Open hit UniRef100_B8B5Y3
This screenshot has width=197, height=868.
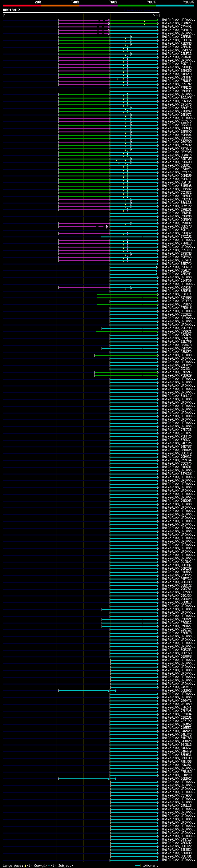click(176, 226)
